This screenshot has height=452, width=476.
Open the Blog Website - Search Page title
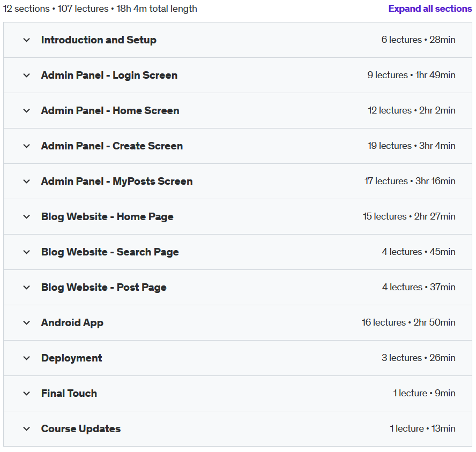[110, 252]
